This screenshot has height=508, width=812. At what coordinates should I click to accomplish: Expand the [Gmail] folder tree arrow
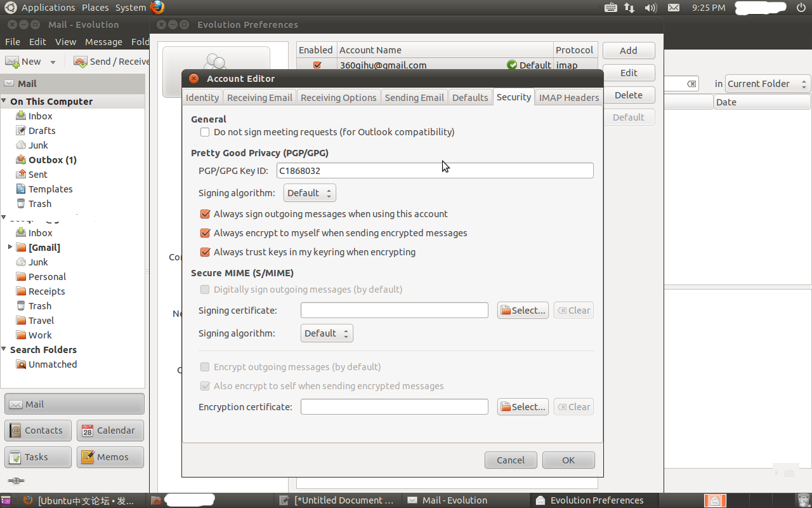[10, 247]
